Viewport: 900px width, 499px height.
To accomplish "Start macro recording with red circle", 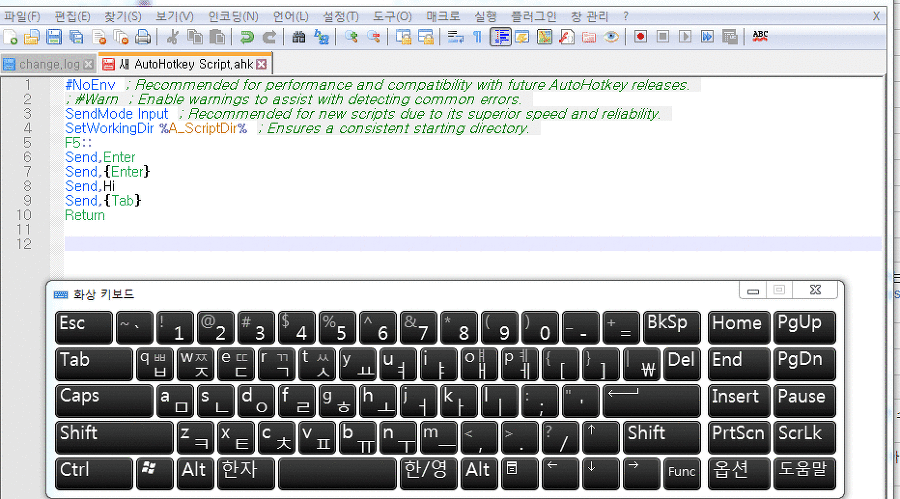I will point(641,37).
